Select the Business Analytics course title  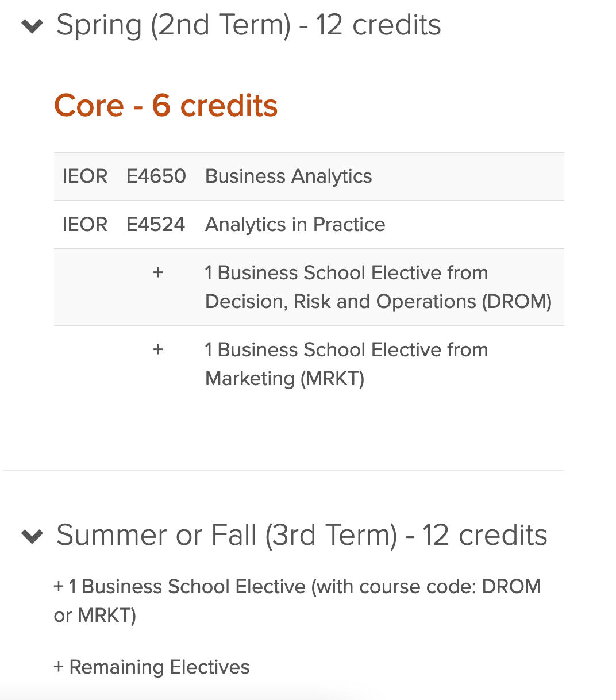pos(288,176)
